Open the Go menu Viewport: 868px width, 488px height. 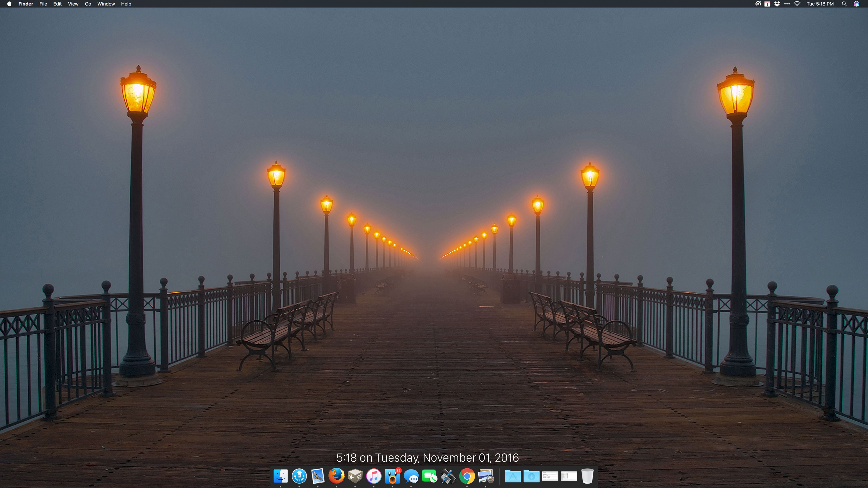88,4
